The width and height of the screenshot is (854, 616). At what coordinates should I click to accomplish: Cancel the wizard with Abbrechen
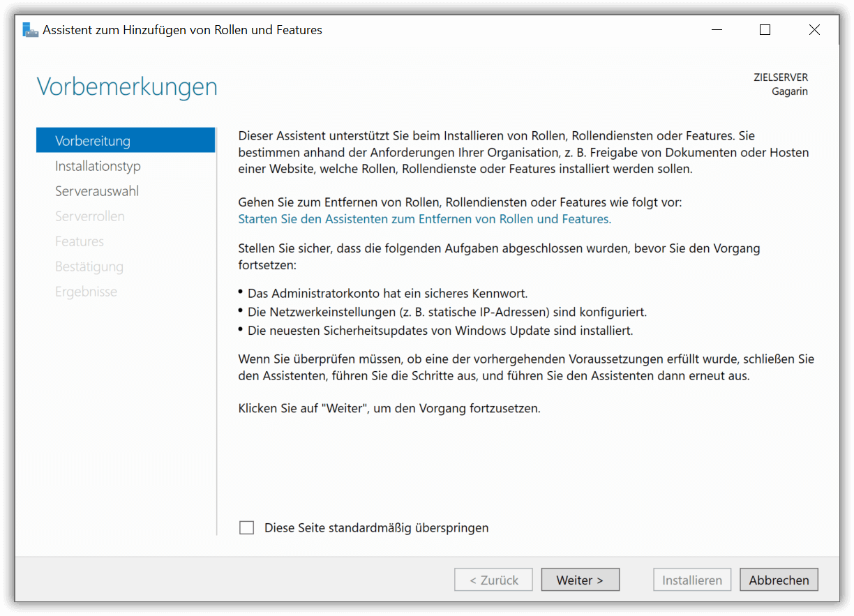tap(779, 580)
